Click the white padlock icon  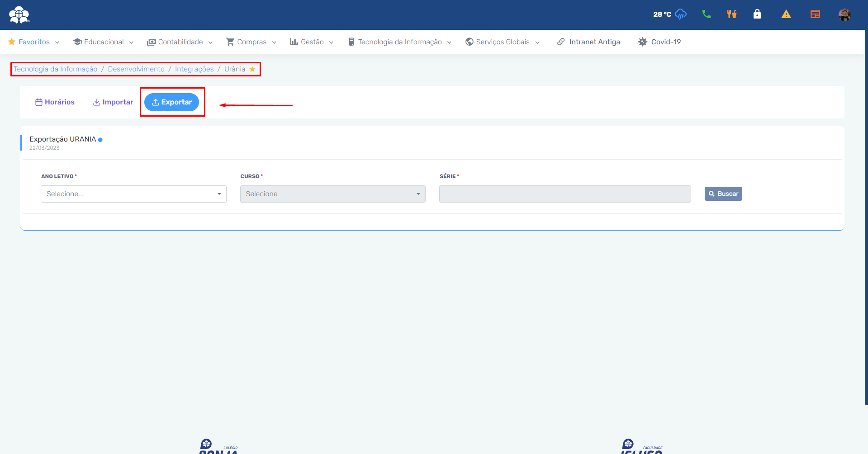click(x=757, y=14)
